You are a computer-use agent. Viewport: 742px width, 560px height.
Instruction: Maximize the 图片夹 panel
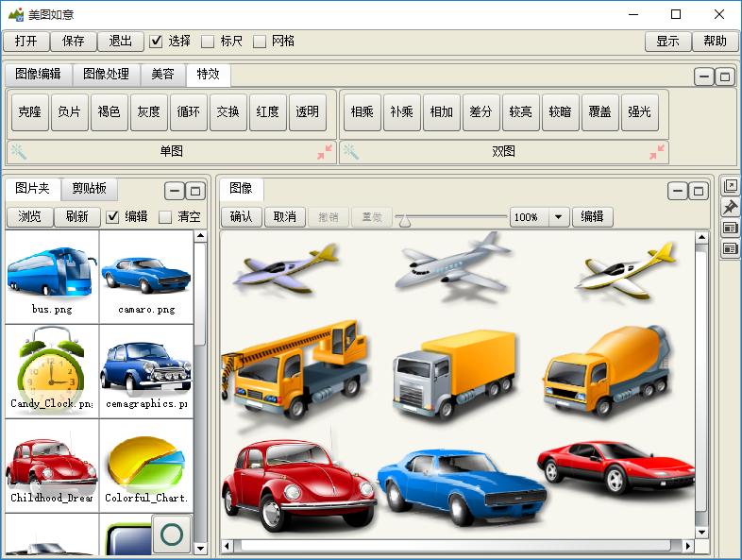coord(195,192)
